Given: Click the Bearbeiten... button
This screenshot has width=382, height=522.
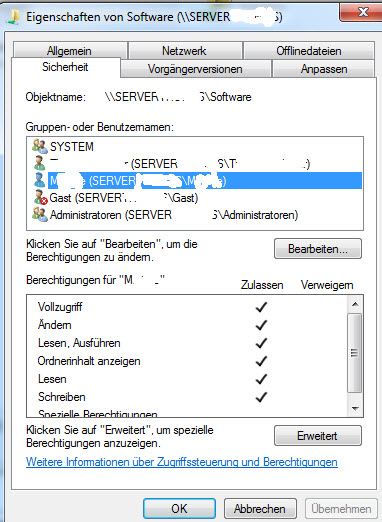Looking at the screenshot, I should [318, 249].
